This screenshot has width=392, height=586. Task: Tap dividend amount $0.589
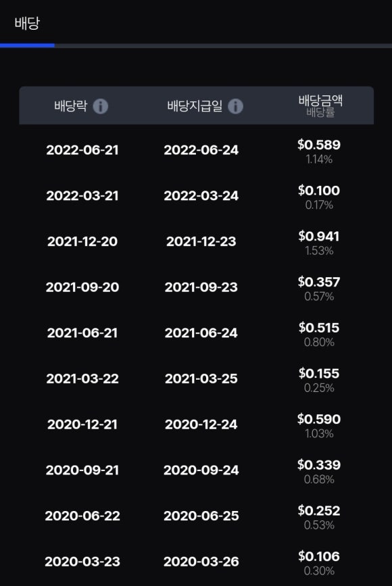click(x=319, y=145)
